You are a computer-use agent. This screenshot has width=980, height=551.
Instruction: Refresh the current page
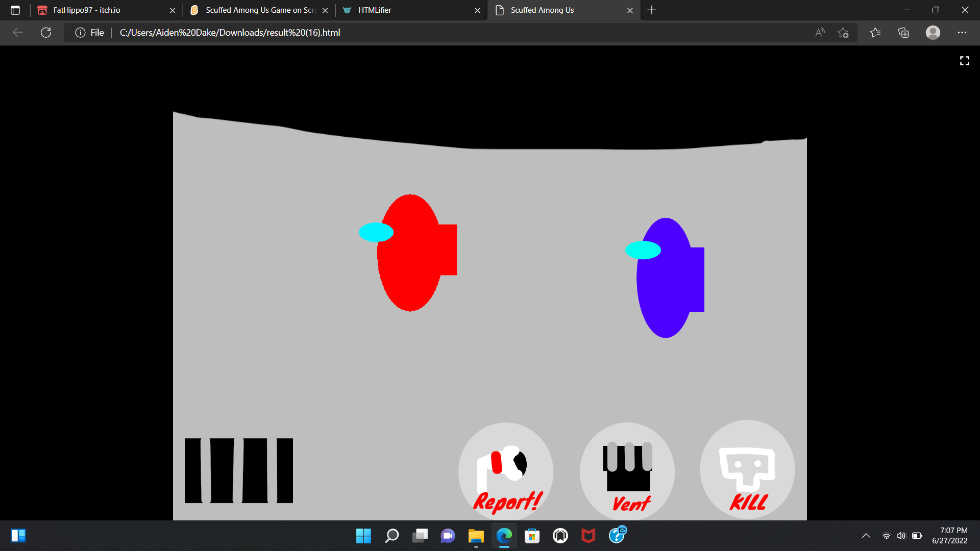point(46,33)
